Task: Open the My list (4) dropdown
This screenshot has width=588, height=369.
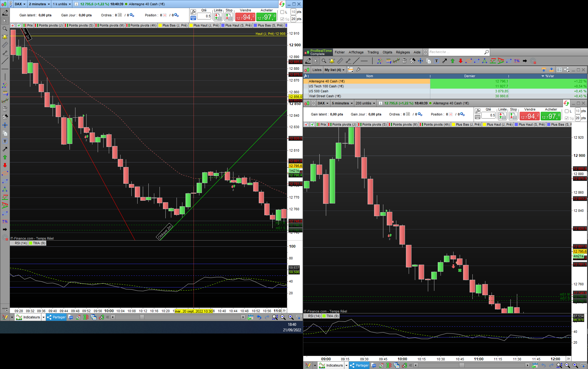Action: coord(334,70)
